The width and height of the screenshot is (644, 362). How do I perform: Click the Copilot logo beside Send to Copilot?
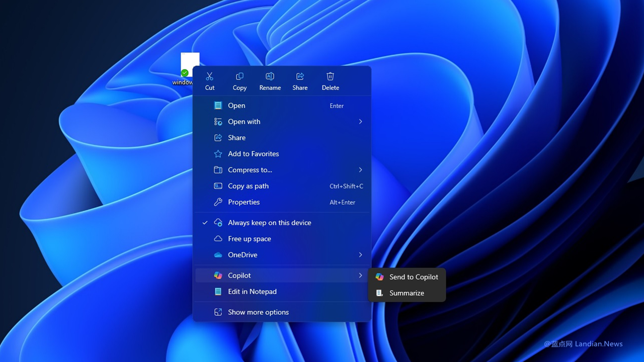379,277
